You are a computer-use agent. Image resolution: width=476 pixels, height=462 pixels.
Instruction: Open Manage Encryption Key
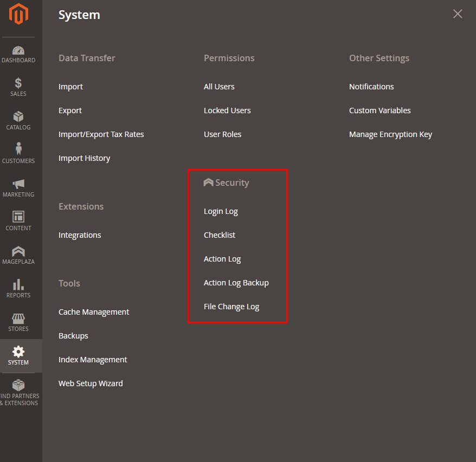(x=390, y=134)
